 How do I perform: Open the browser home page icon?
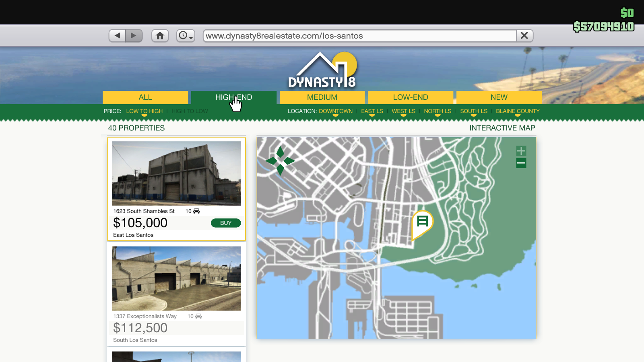tap(160, 36)
